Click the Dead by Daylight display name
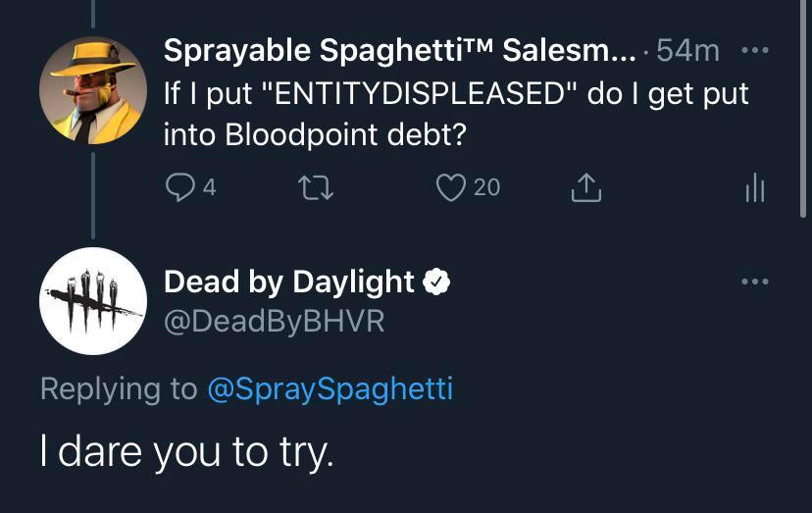 coord(289,282)
